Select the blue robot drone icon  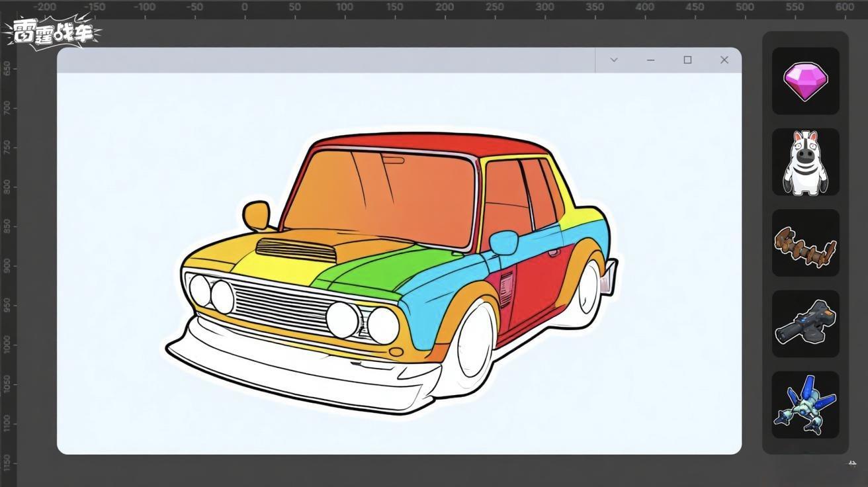[805, 405]
